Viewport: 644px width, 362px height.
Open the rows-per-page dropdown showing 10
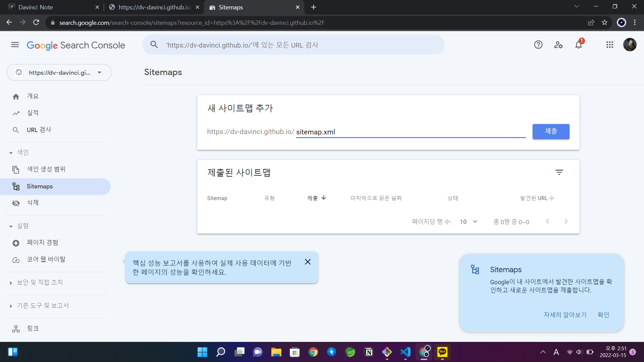point(468,221)
